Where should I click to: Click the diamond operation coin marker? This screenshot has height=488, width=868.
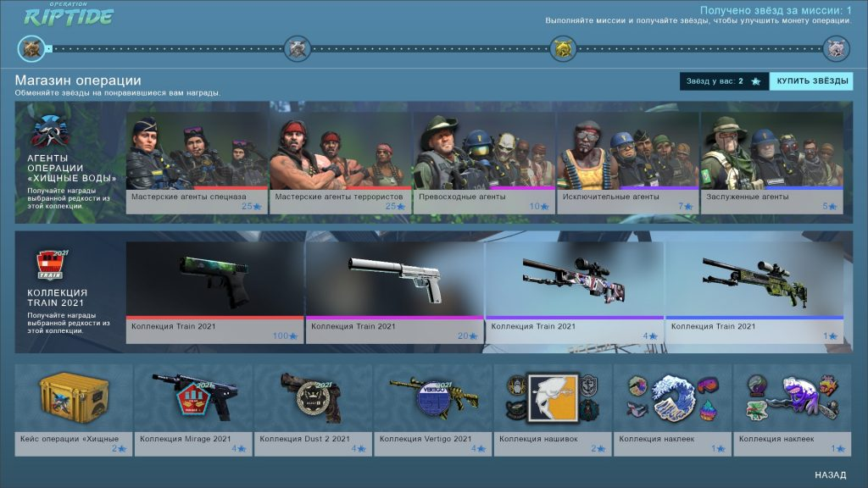pyautogui.click(x=836, y=48)
